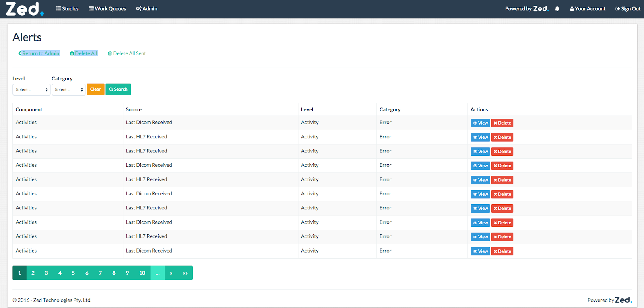644x308 pixels.
Task: Delete the first alert in the table
Action: click(502, 123)
